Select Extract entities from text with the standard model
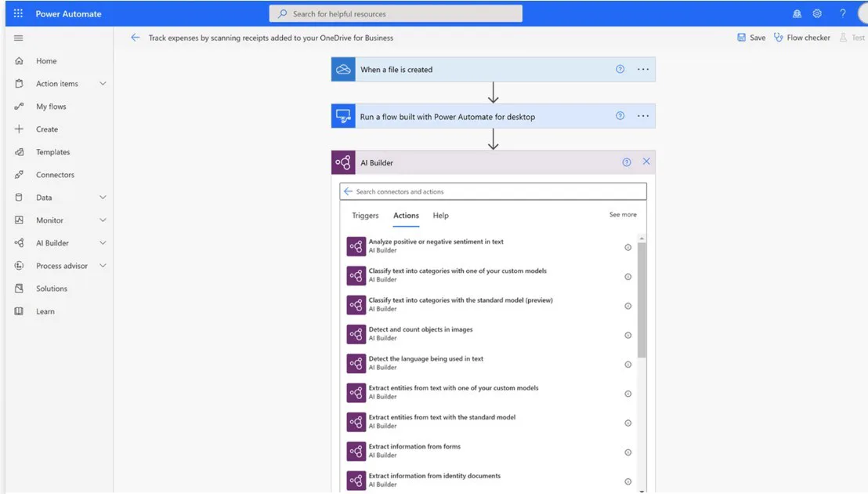The width and height of the screenshot is (868, 494). coord(490,422)
